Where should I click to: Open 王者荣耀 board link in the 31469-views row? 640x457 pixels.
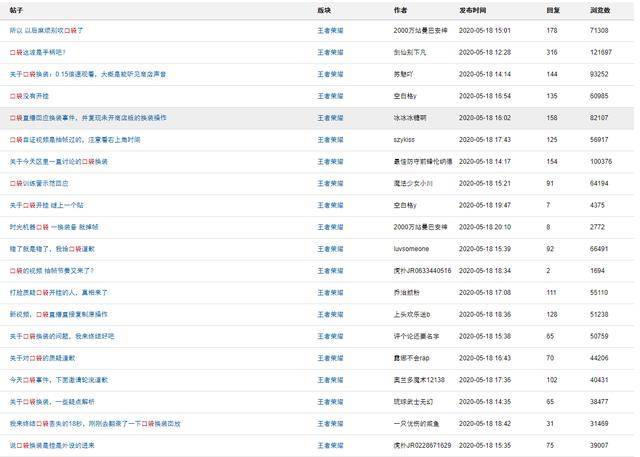tap(331, 424)
